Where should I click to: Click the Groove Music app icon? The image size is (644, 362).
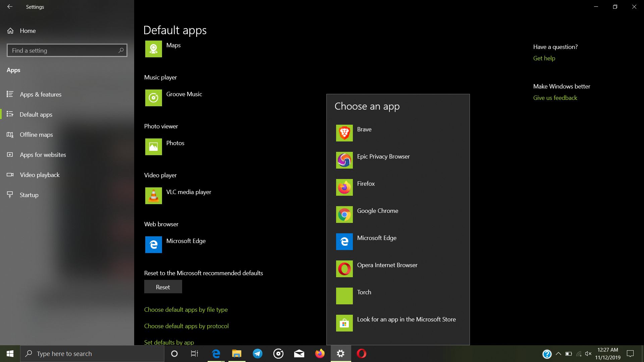(153, 98)
